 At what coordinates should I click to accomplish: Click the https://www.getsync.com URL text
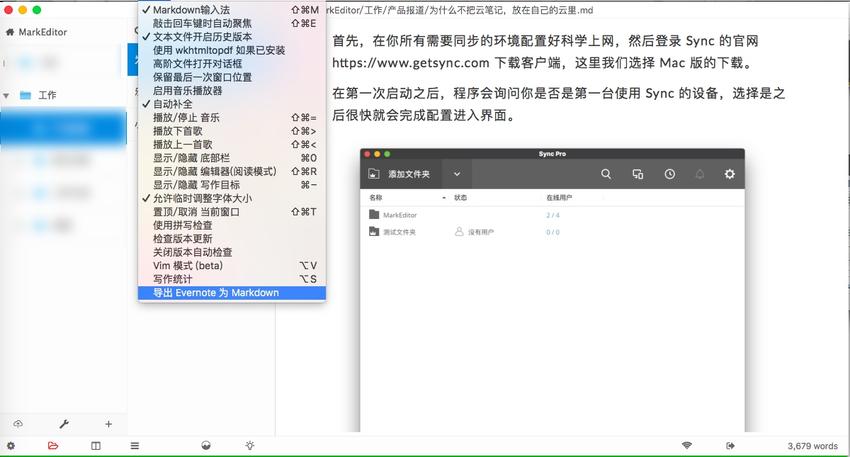click(x=411, y=63)
